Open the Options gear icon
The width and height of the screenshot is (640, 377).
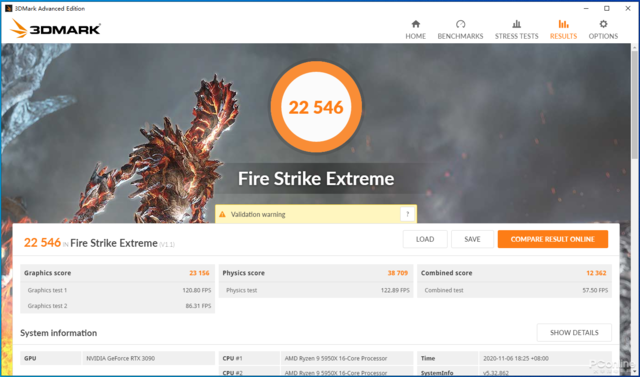click(603, 24)
